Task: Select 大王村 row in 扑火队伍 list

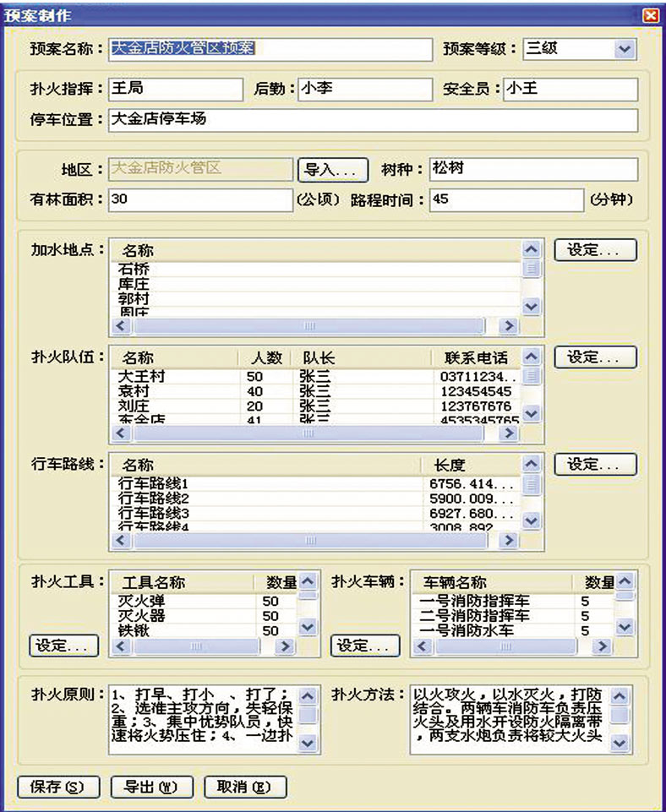Action: click(x=316, y=377)
